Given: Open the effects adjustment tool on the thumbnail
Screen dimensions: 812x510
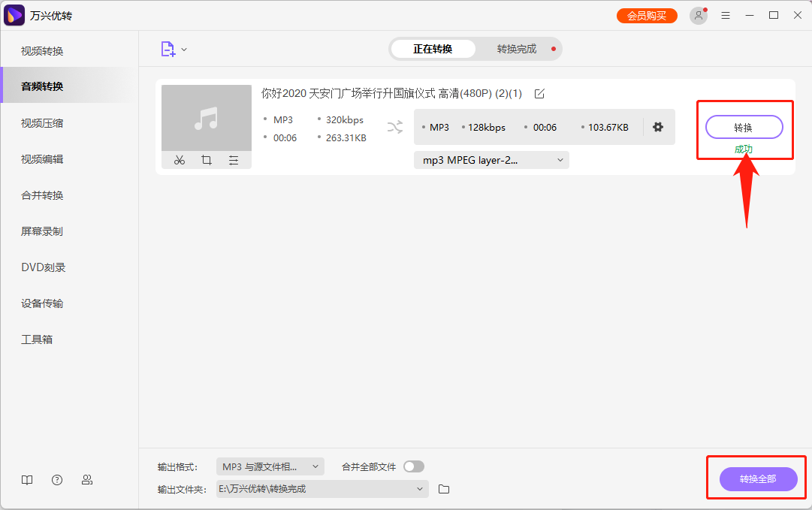Looking at the screenshot, I should click(x=234, y=160).
